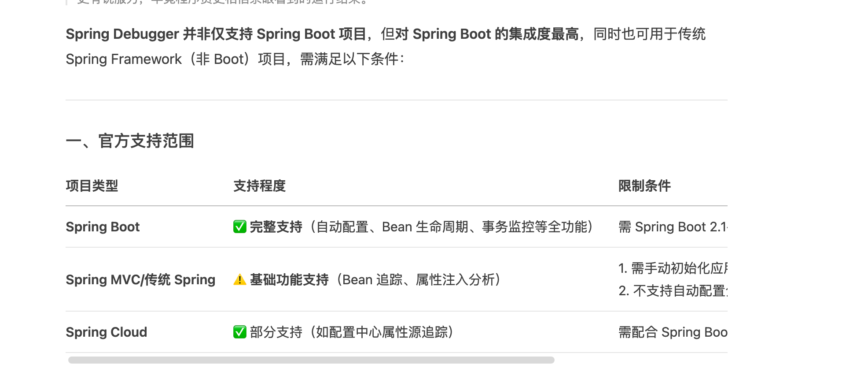Click the bold 完整支持 text
This screenshot has width=868, height=379.
click(276, 227)
